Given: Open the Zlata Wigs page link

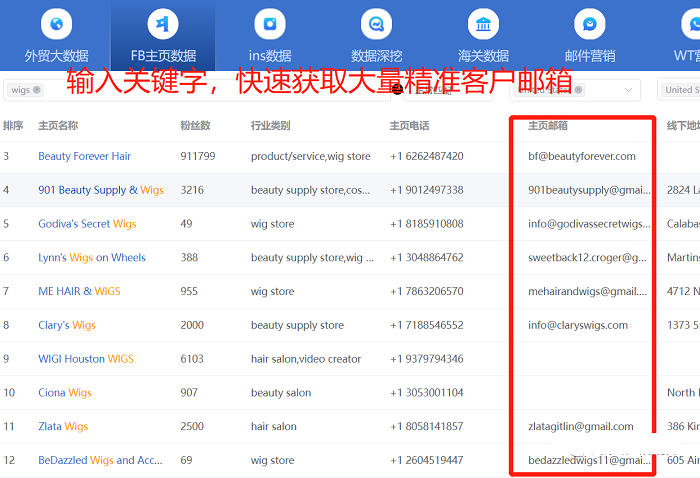Looking at the screenshot, I should click(x=63, y=426).
